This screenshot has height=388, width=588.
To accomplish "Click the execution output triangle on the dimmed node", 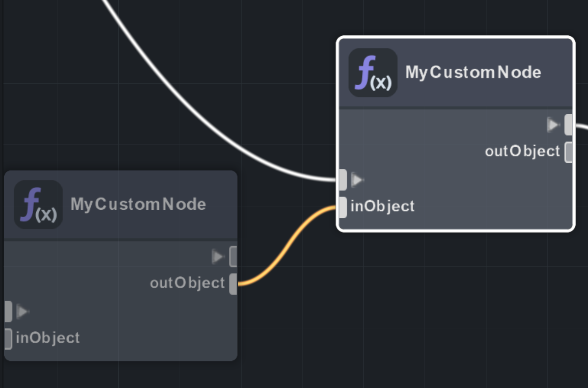I will pos(218,257).
